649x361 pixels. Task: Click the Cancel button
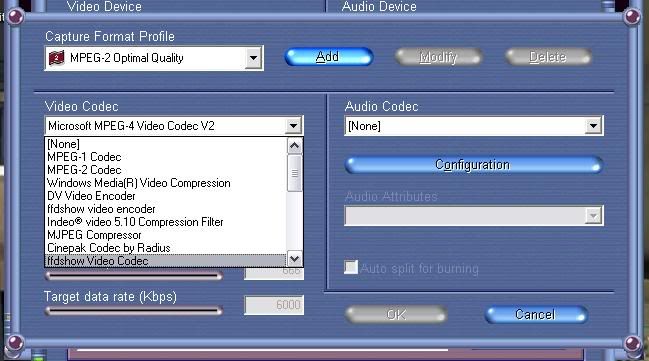click(x=536, y=315)
